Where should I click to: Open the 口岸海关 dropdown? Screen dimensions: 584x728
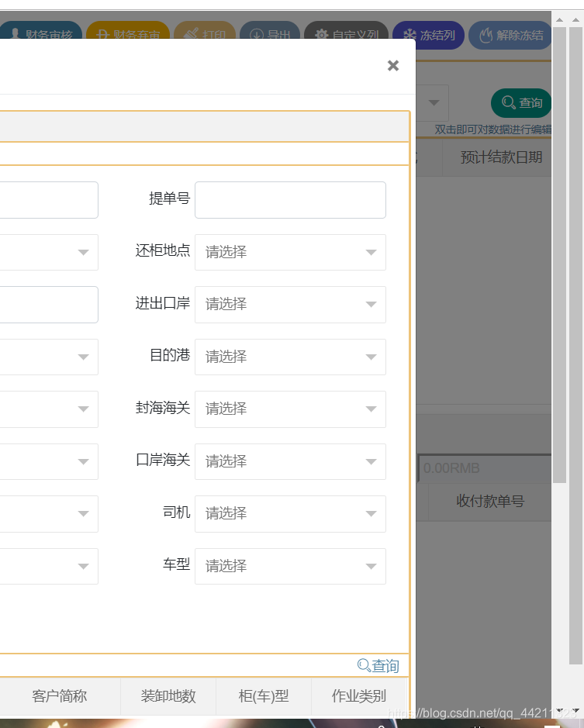click(290, 461)
